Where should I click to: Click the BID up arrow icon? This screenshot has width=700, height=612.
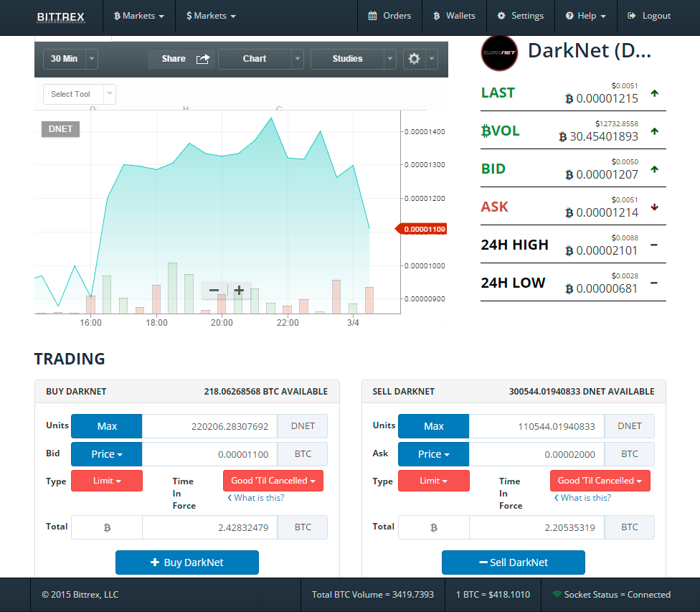[655, 169]
